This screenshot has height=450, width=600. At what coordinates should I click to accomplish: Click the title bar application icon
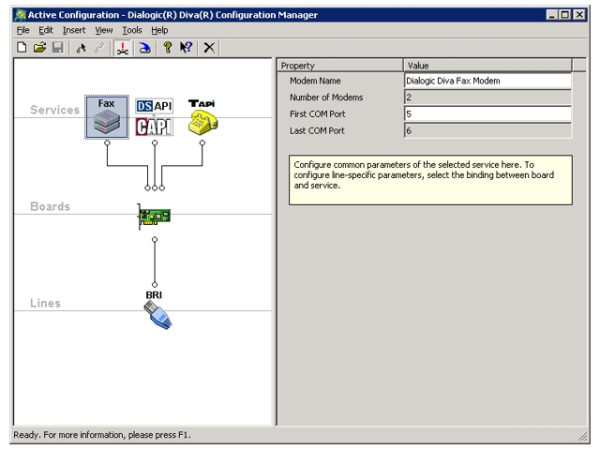pyautogui.click(x=20, y=15)
